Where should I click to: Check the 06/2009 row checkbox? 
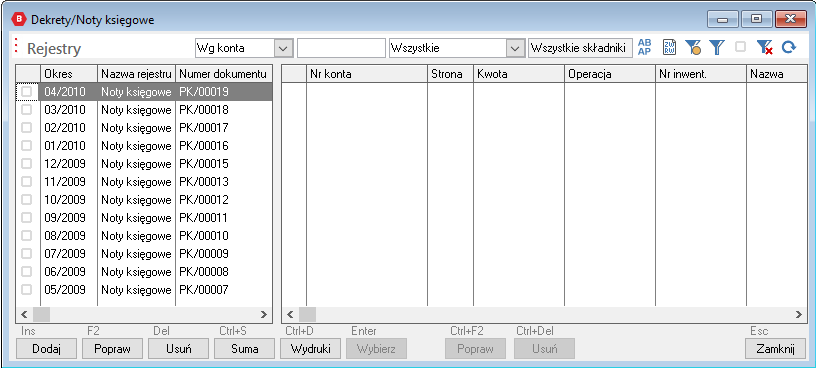point(27,271)
